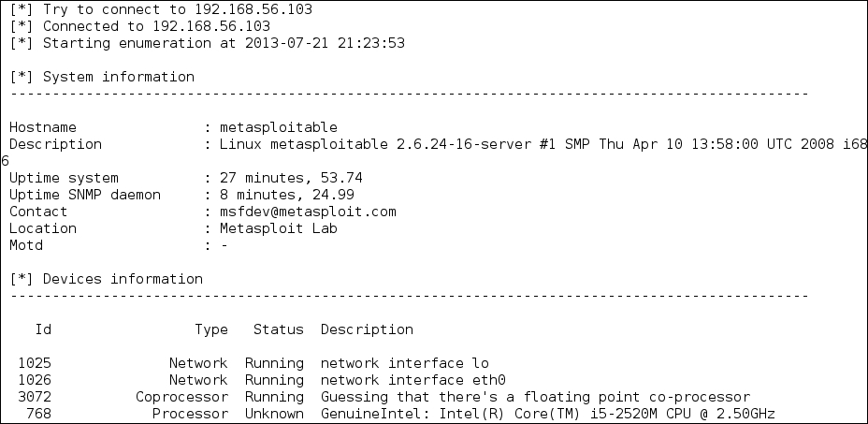Click the GenuineIntel processor description
This screenshot has width=868, height=424.
pos(547,414)
